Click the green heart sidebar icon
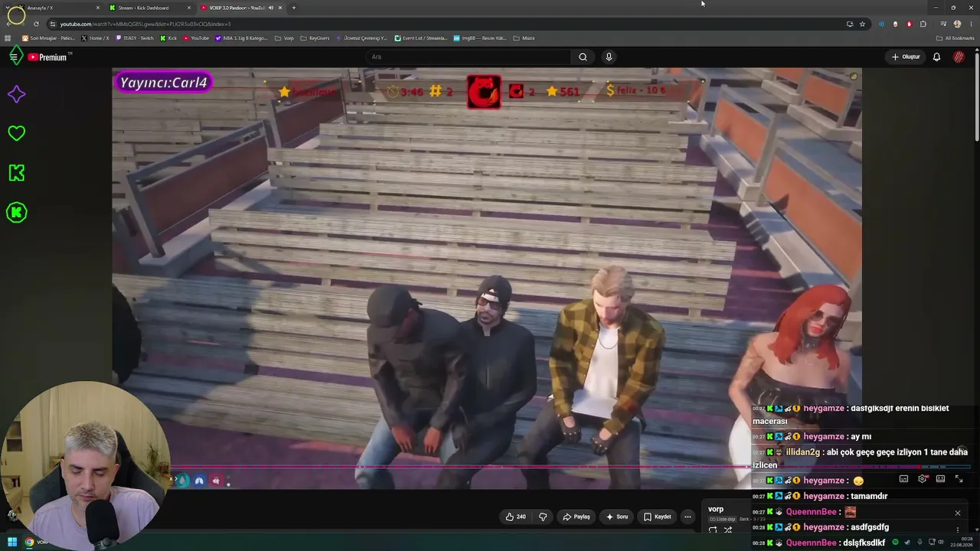Image resolution: width=980 pixels, height=551 pixels. pyautogui.click(x=16, y=133)
